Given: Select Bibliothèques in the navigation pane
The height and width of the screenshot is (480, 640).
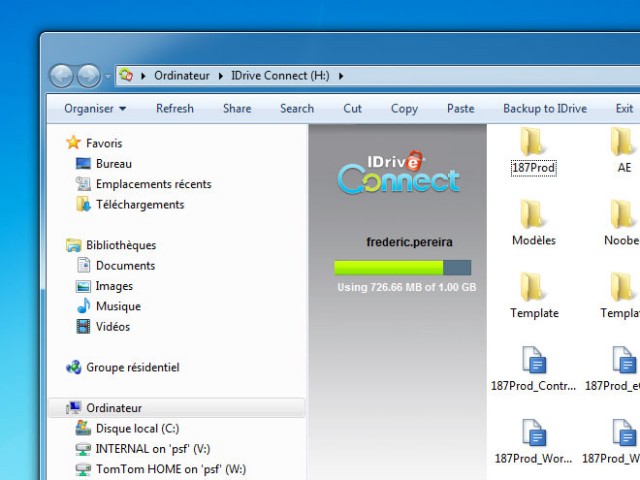Looking at the screenshot, I should [x=121, y=245].
